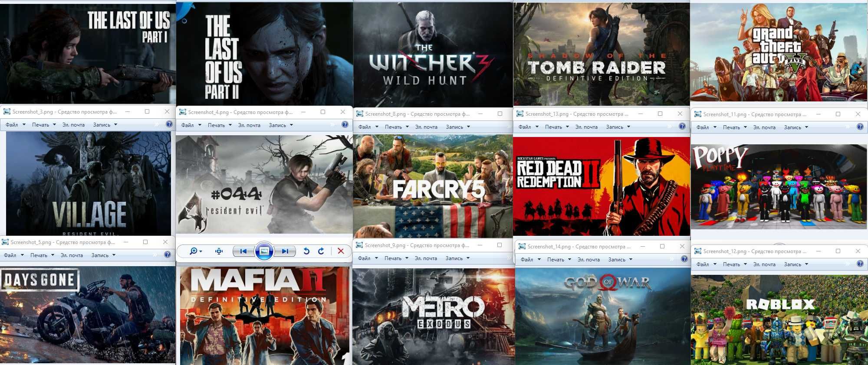
Task: Click Эл. почта in Screenshot_5.png window
Action: 72,255
